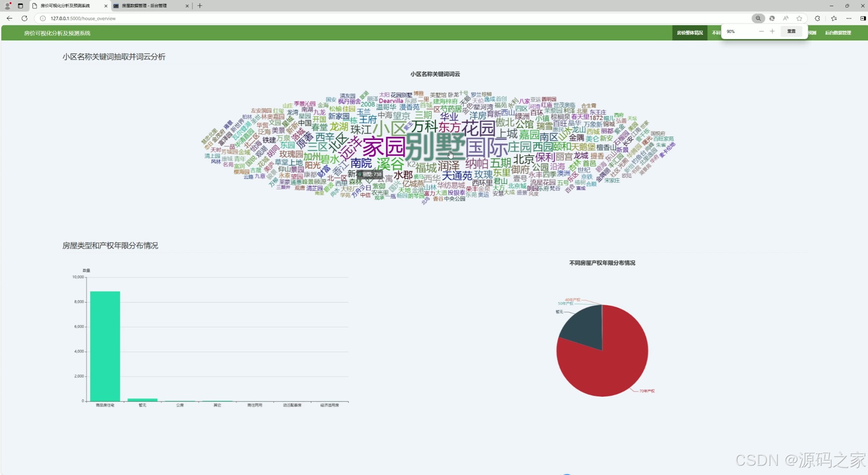The height and width of the screenshot is (475, 868).
Task: Decrease zoom with the minus button
Action: [x=761, y=31]
